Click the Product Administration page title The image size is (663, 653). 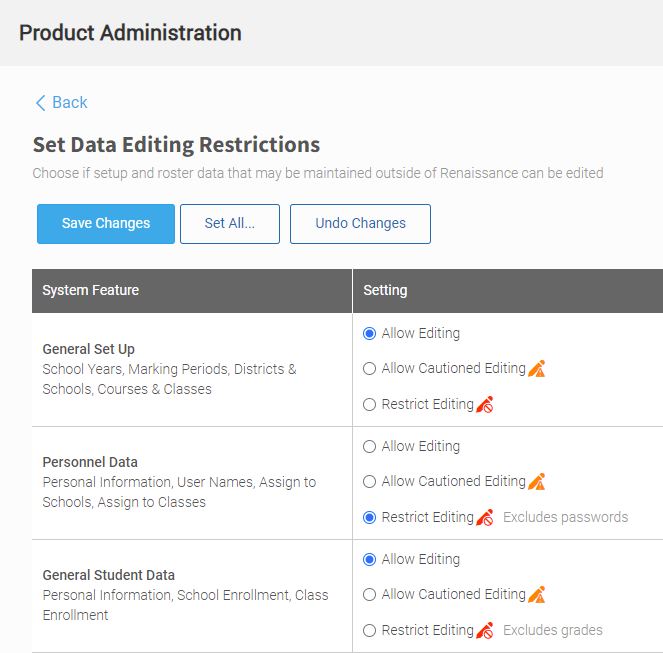130,33
